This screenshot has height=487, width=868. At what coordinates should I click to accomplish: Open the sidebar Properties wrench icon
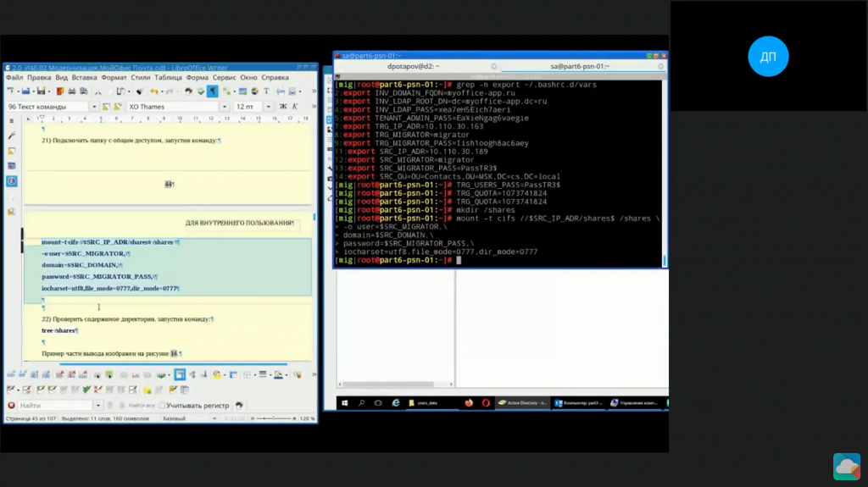[x=12, y=136]
